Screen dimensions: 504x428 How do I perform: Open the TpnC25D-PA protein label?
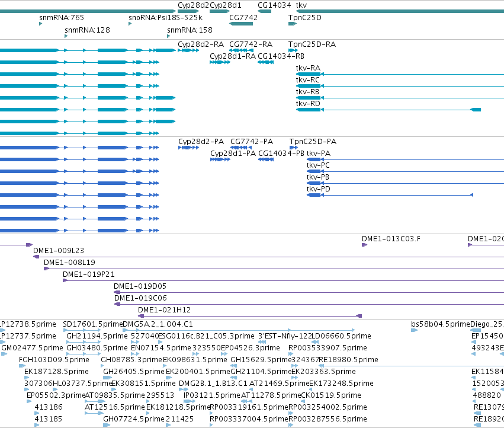(313, 142)
